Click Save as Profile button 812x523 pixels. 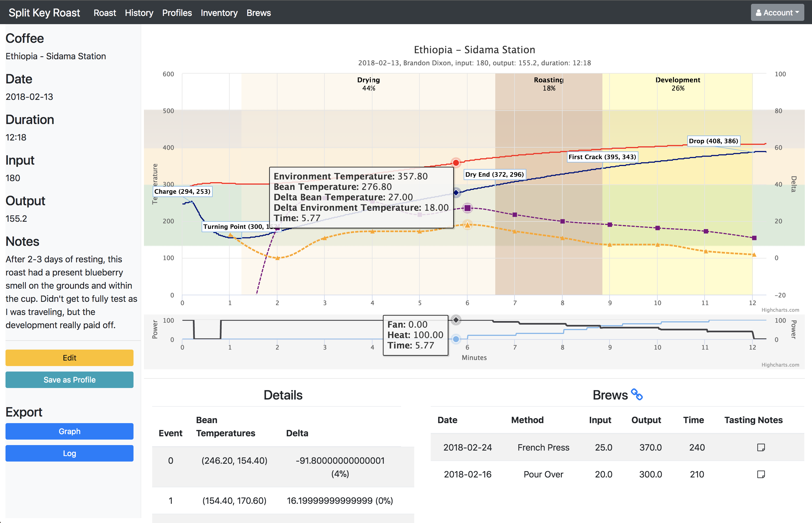pyautogui.click(x=69, y=380)
